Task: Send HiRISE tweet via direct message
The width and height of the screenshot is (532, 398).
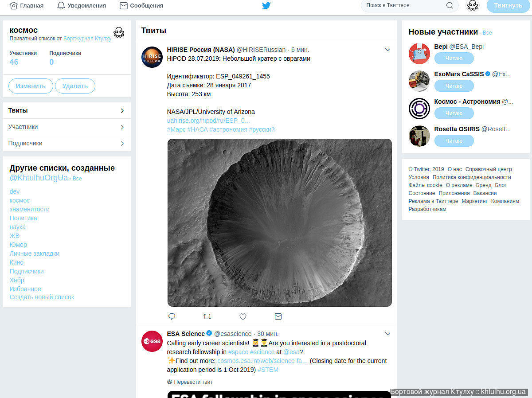Action: coord(278,316)
